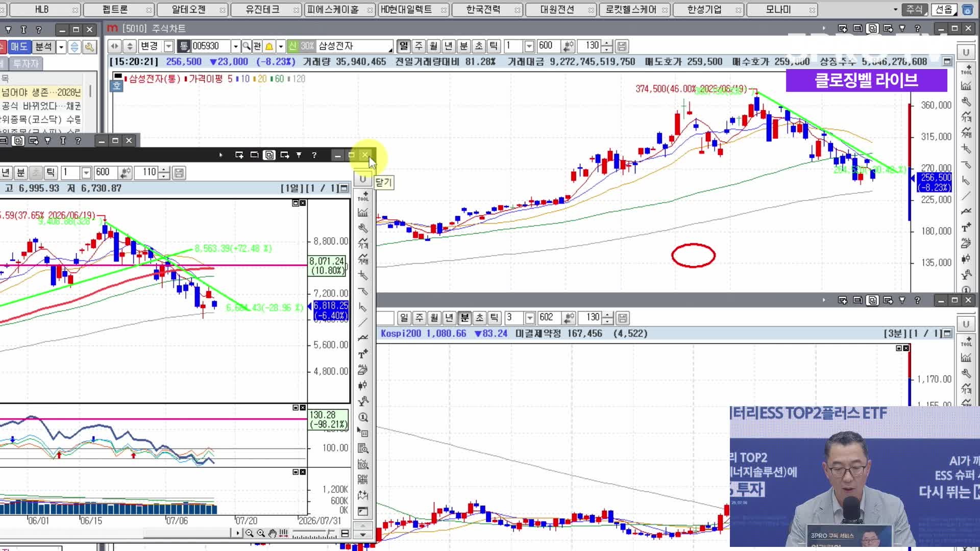Click the wrench settings icon in middle sidebar
The width and height of the screenshot is (980, 551).
point(363,228)
